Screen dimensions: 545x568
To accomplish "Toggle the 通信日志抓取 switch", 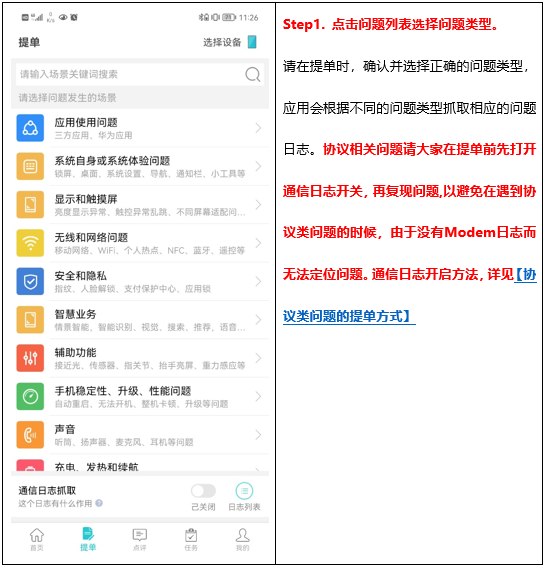I will [204, 491].
